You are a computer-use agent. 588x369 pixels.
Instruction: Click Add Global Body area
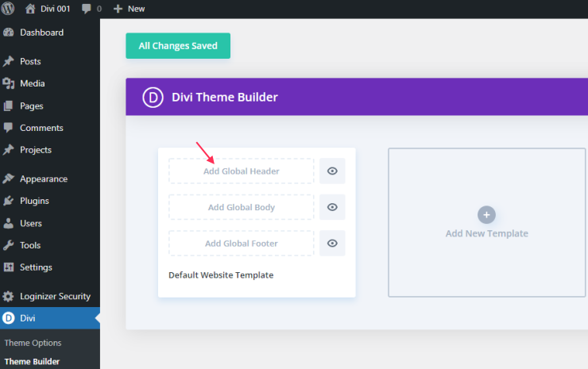(x=242, y=207)
